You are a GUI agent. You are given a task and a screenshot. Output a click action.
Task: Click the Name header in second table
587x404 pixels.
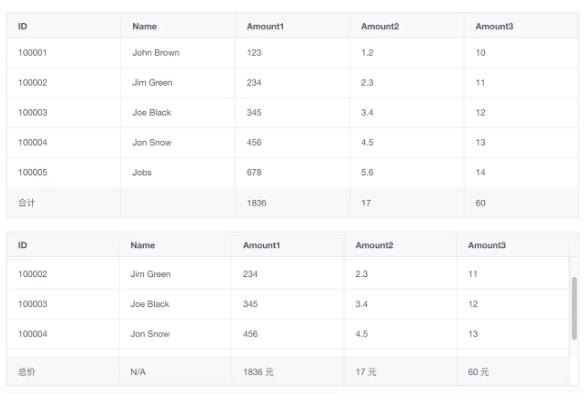pos(143,245)
